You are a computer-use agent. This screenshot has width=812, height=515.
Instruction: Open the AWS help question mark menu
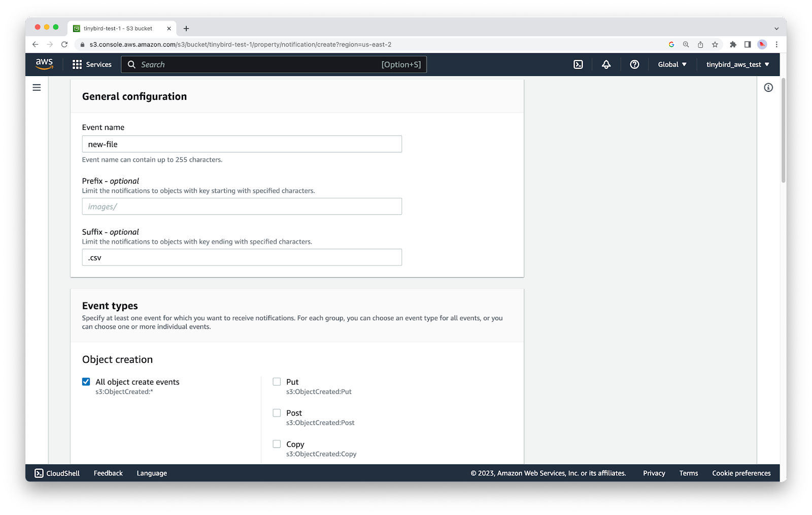634,64
